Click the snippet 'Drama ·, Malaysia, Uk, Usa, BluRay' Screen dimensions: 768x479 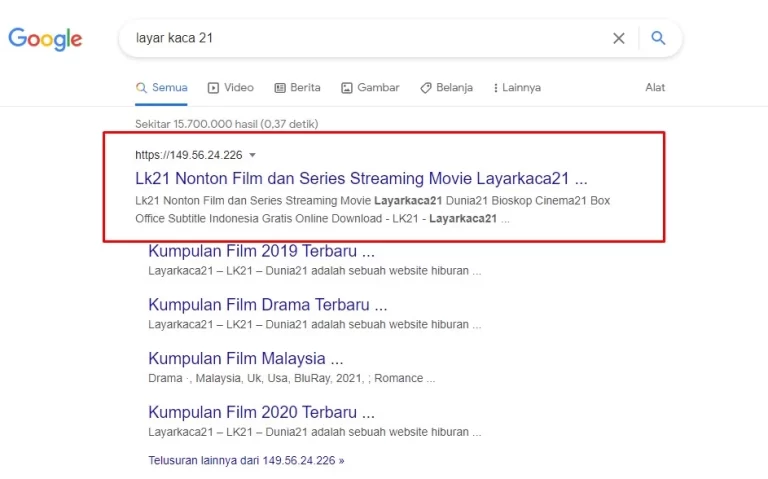(291, 379)
